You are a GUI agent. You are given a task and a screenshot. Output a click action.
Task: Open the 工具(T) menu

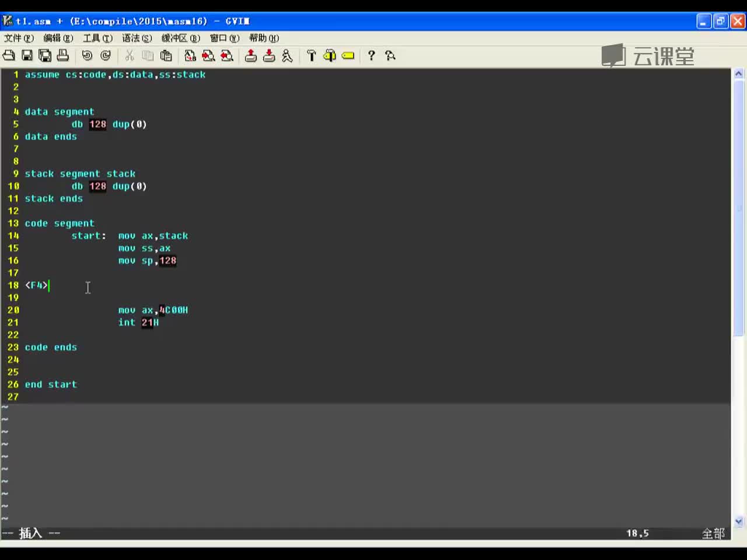pos(97,38)
